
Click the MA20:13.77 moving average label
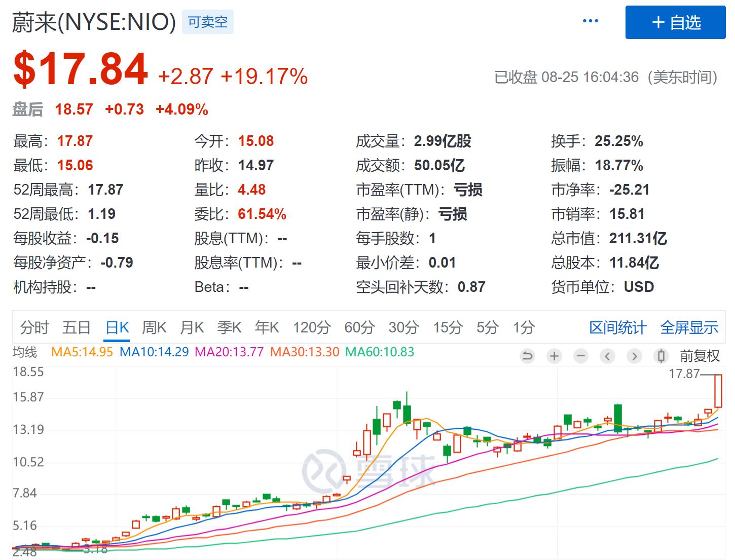tap(229, 352)
